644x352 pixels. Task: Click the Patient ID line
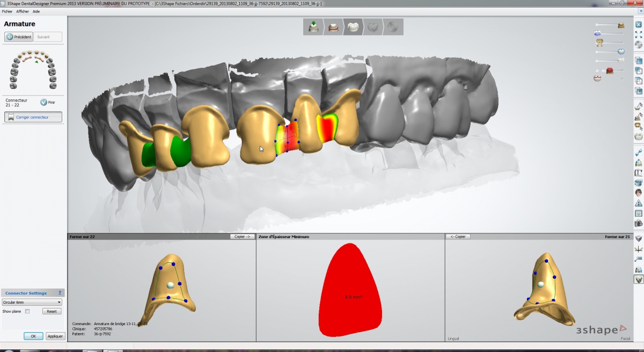pyautogui.click(x=92, y=334)
